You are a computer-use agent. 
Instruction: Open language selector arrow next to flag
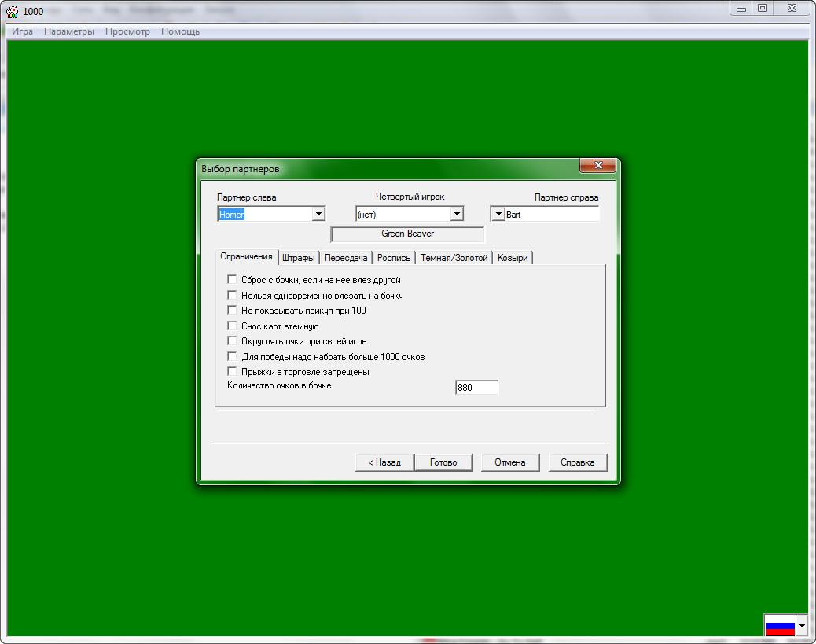802,626
